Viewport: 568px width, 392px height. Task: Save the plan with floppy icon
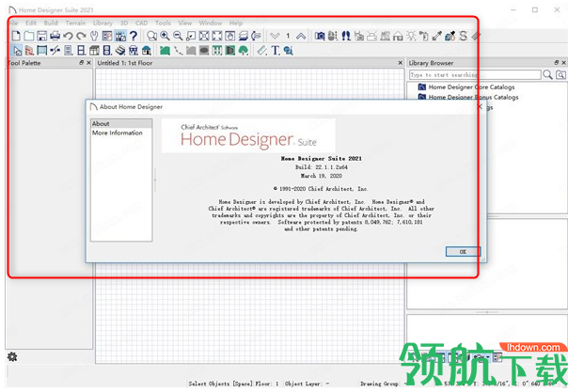(42, 36)
